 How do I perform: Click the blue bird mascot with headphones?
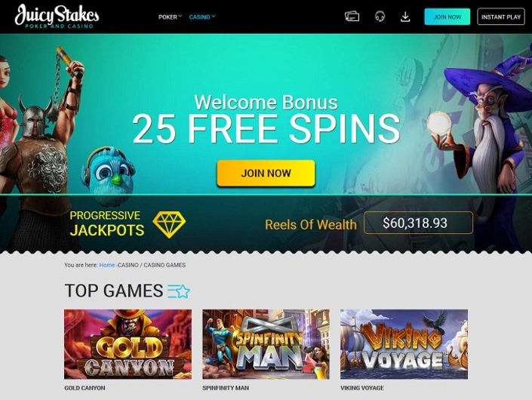click(x=109, y=175)
